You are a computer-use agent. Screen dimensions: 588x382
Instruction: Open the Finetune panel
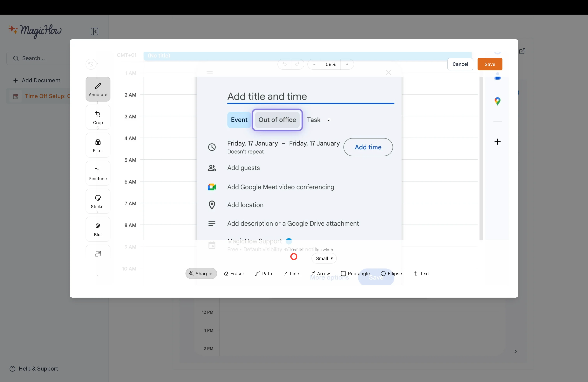tap(98, 173)
